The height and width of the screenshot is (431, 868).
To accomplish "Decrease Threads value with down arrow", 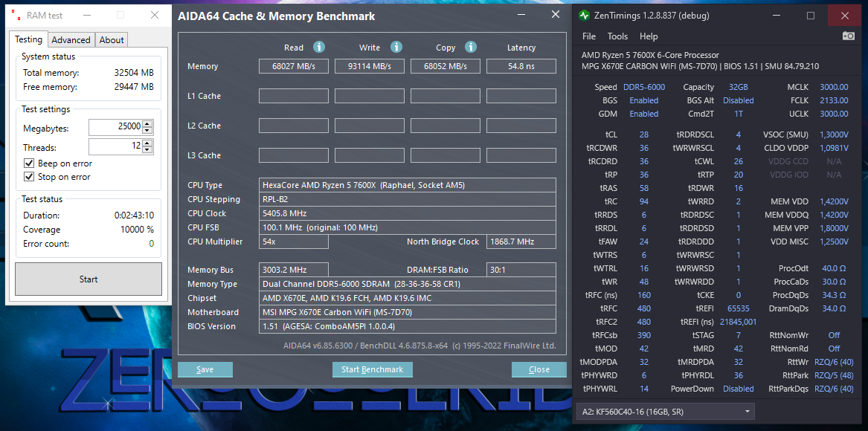I will coord(147,151).
